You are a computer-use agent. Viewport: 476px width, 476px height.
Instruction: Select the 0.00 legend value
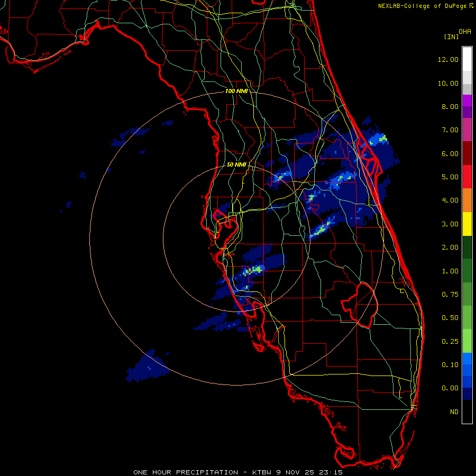pos(450,388)
